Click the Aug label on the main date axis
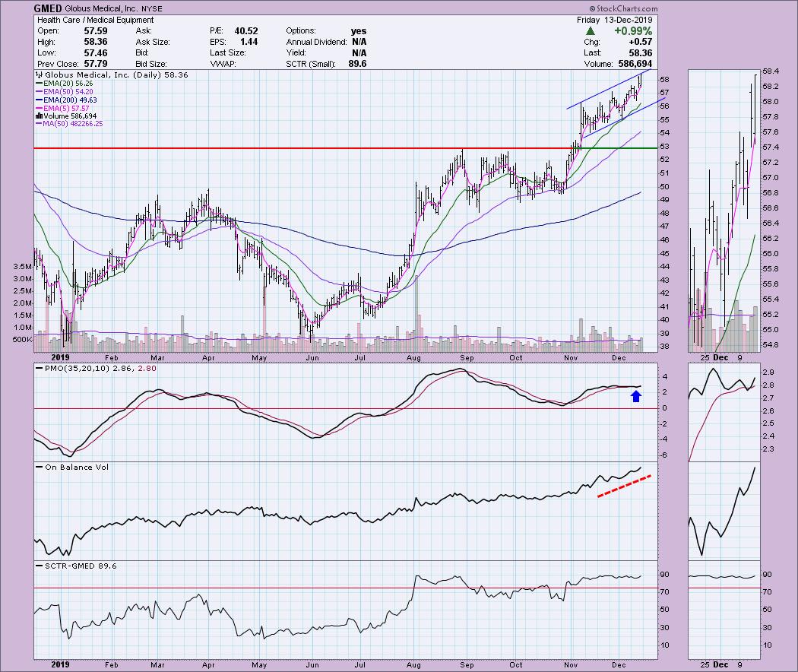 [x=413, y=357]
